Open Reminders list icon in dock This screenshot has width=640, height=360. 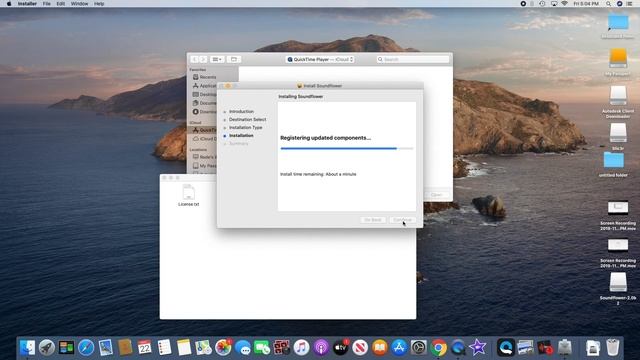click(164, 348)
